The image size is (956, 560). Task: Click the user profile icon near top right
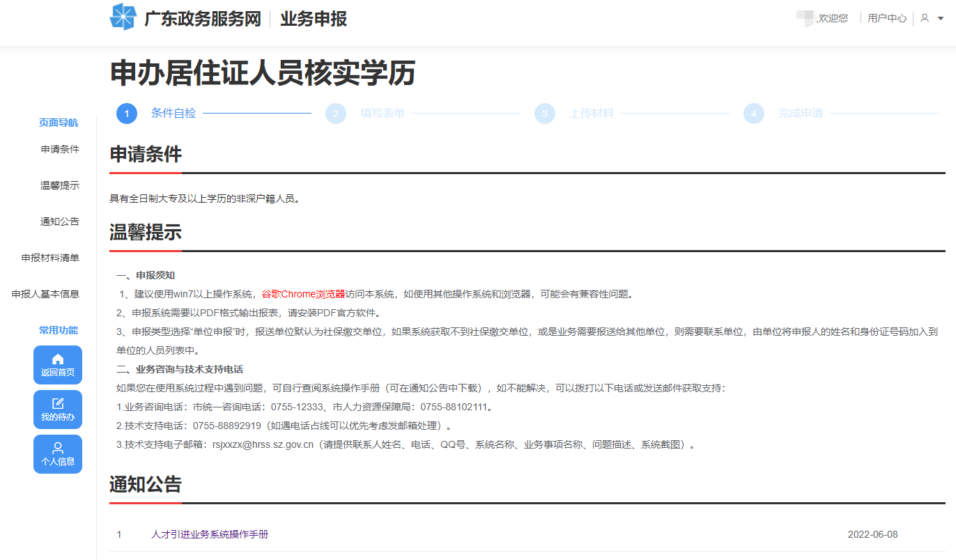point(925,18)
